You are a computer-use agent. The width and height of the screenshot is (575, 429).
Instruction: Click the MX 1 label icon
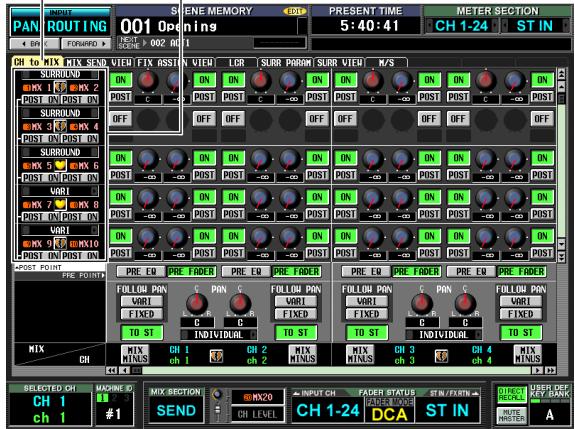pyautogui.click(x=27, y=88)
